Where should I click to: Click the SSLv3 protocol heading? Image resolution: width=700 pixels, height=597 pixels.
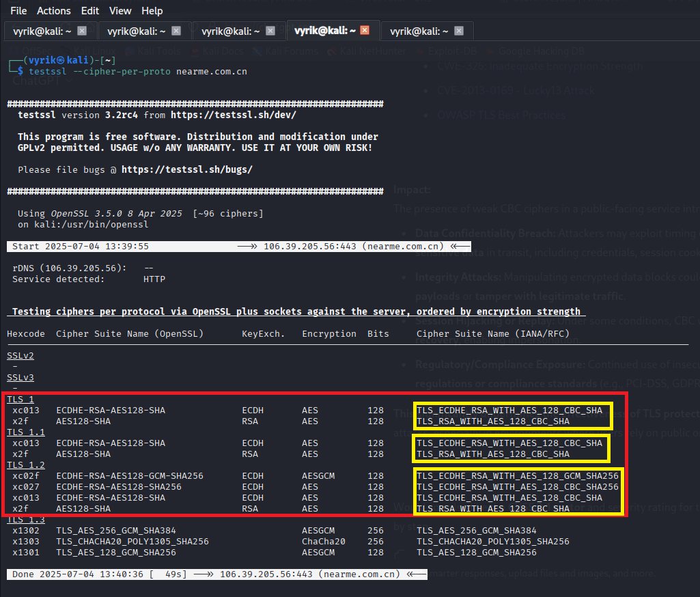(x=20, y=378)
